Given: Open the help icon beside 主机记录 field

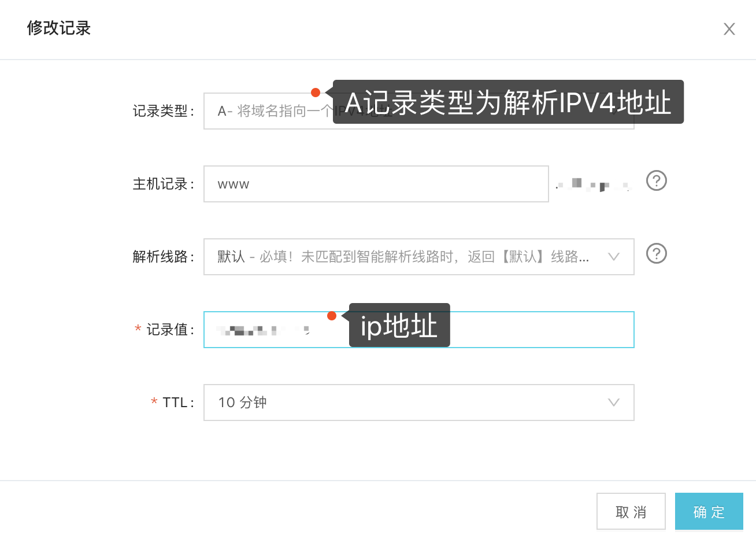Looking at the screenshot, I should [x=656, y=181].
